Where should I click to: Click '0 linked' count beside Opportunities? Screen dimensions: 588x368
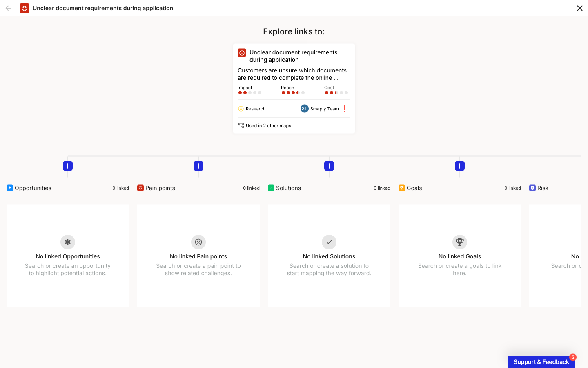click(x=120, y=188)
